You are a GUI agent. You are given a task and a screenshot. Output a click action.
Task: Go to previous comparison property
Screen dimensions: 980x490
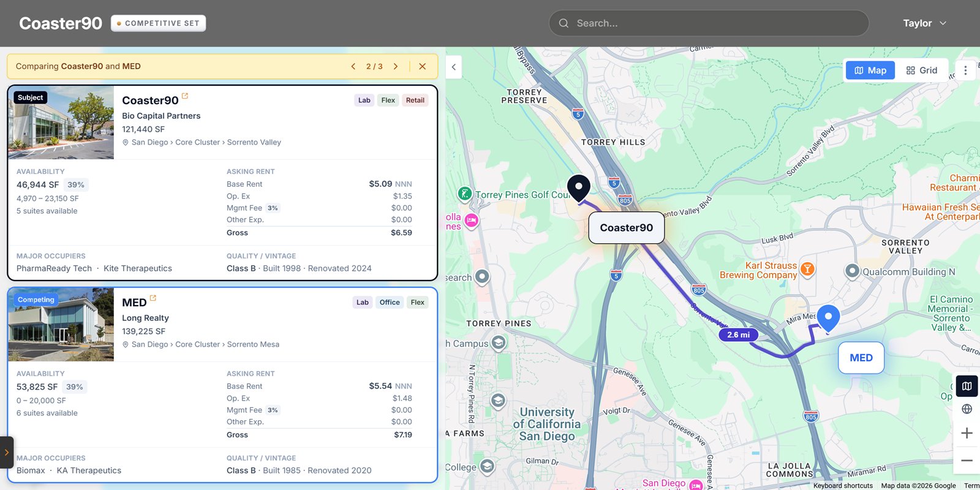click(353, 66)
